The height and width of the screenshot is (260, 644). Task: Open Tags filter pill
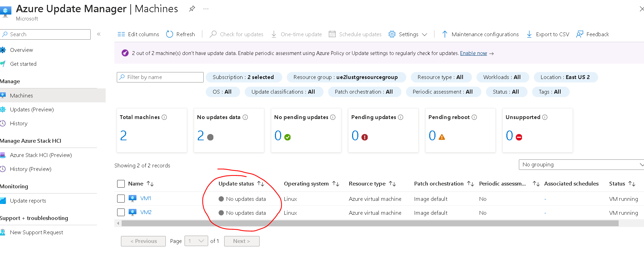[x=550, y=92]
